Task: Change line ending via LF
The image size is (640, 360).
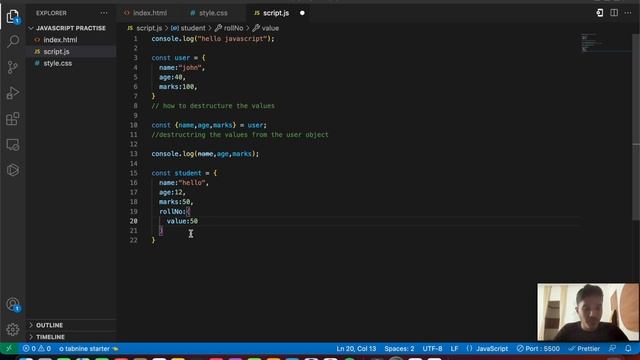Action: (454, 349)
